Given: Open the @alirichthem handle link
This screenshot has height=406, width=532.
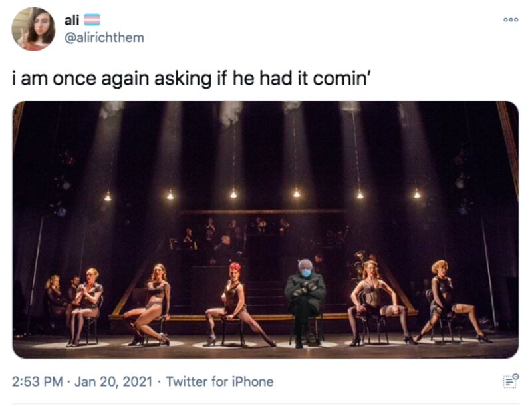Looking at the screenshot, I should (104, 37).
